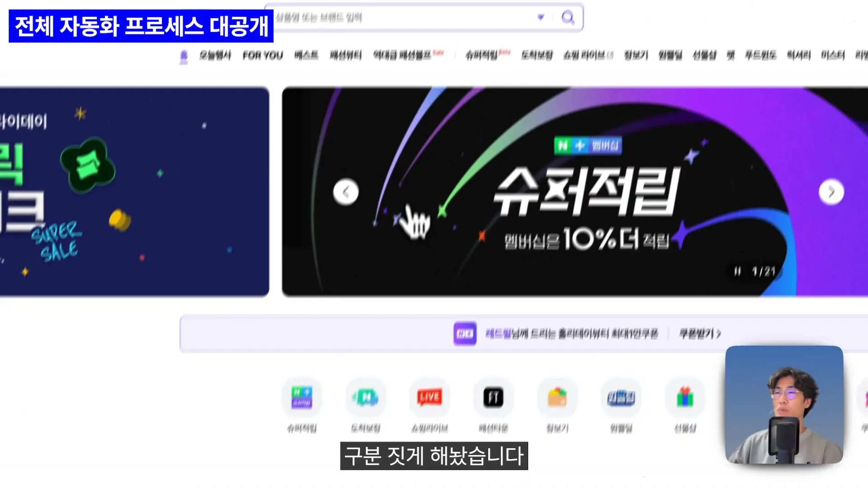This screenshot has height=488, width=868.
Task: Click the 쿠폰받기 coupon link
Action: click(700, 334)
